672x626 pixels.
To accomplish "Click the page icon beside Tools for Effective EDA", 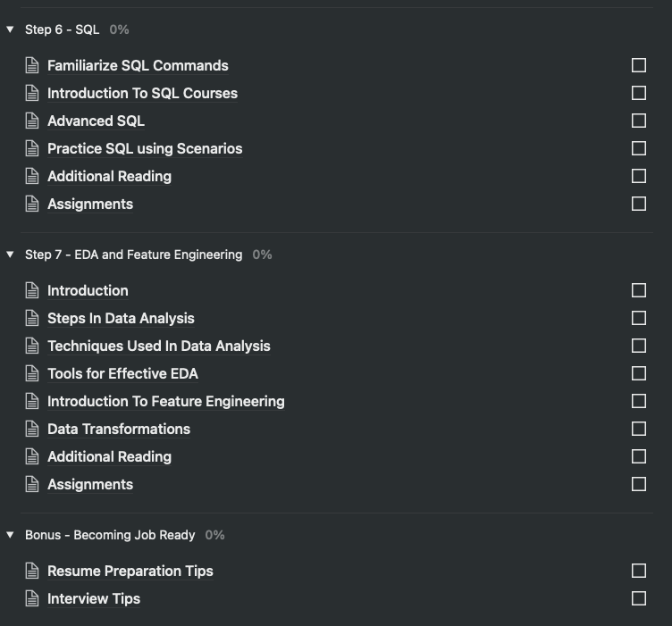I will 32,373.
